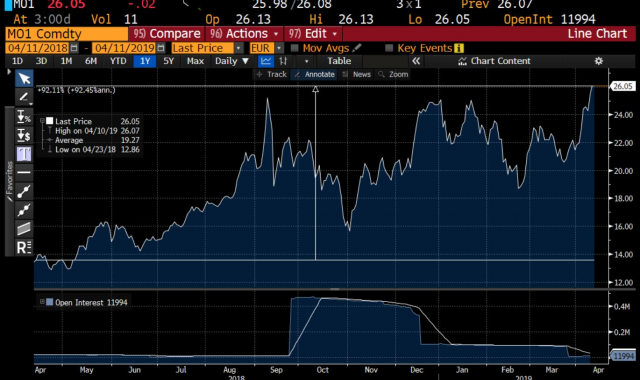Open the Favorites side tab
640x380 pixels.
(9, 181)
